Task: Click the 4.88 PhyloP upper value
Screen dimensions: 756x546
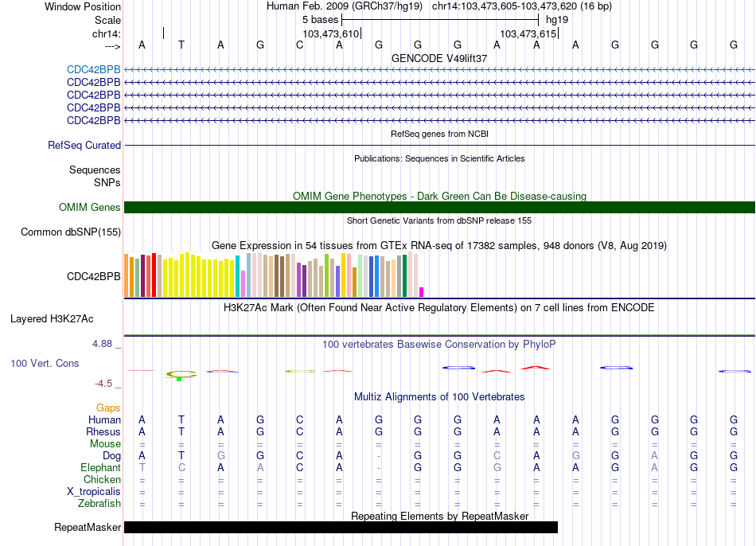Action: (x=102, y=344)
